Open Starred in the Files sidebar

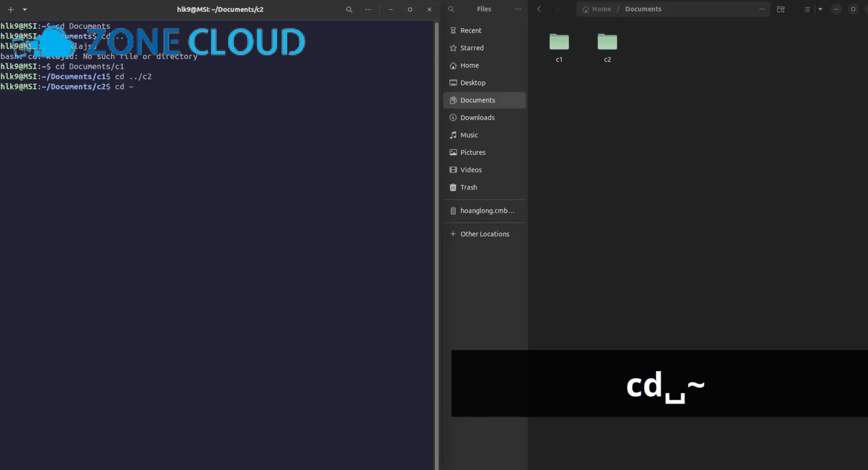click(x=484, y=48)
